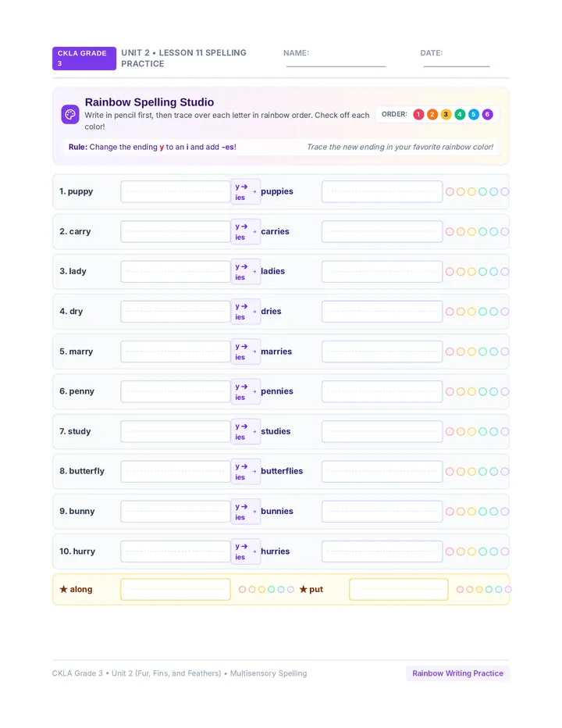
Task: Click the red order circle numbered 1
Action: click(x=418, y=114)
